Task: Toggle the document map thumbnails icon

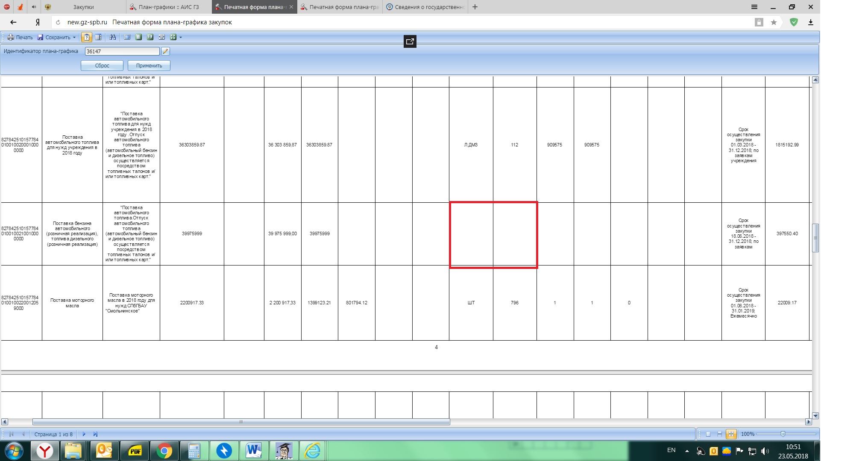Action: pyautogui.click(x=98, y=37)
